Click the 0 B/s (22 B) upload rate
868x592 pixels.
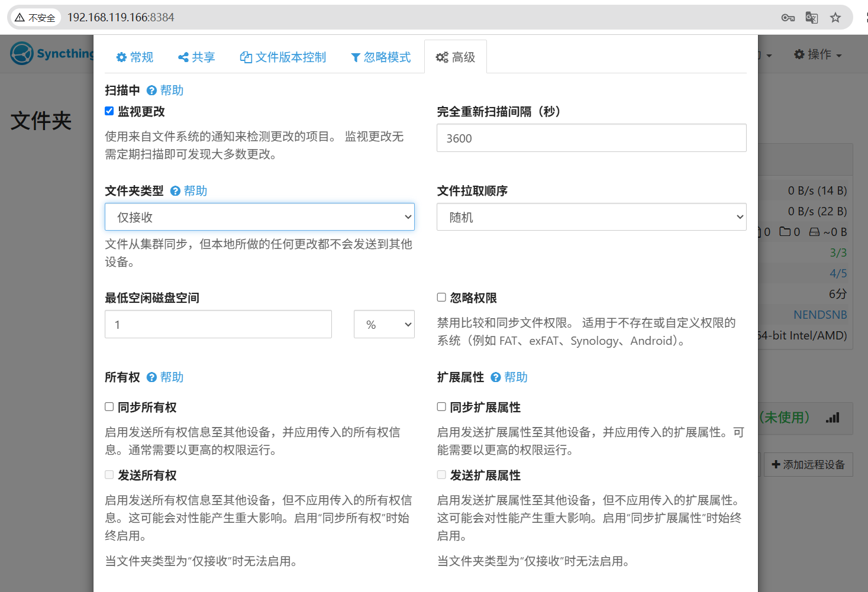(817, 211)
